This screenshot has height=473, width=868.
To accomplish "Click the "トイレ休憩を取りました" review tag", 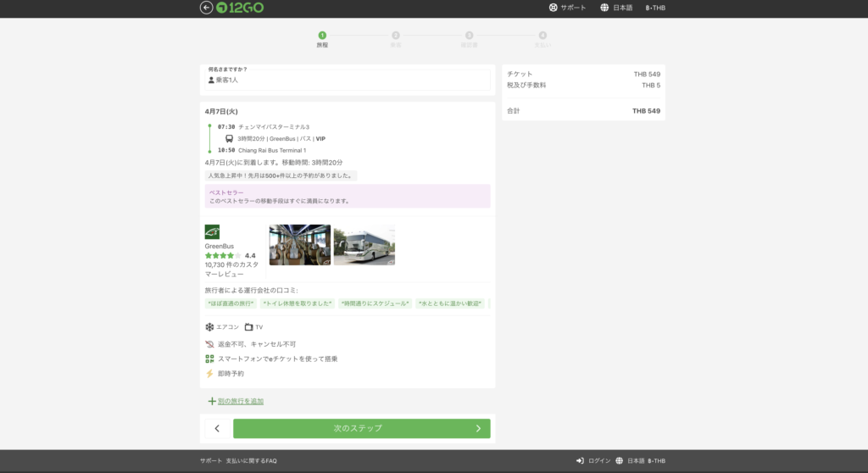I will (x=298, y=303).
